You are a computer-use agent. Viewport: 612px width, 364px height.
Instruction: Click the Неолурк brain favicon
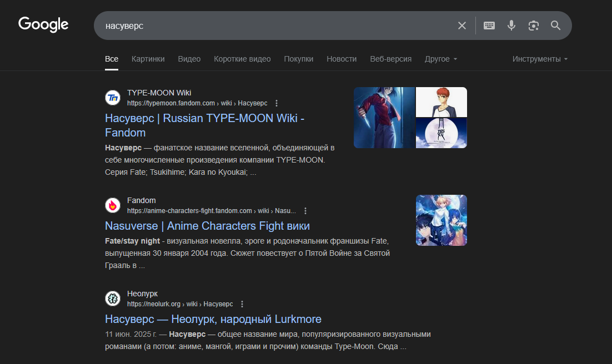coord(113,299)
